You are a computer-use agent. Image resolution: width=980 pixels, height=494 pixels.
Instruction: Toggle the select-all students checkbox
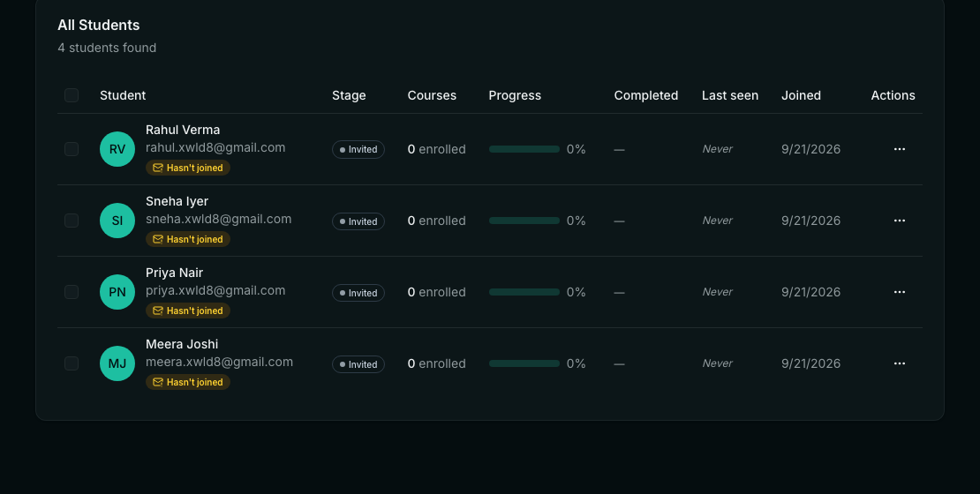coord(72,95)
